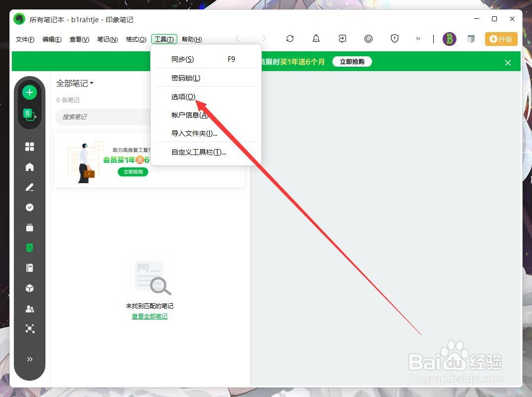Open the notifications bell icon

pyautogui.click(x=316, y=39)
